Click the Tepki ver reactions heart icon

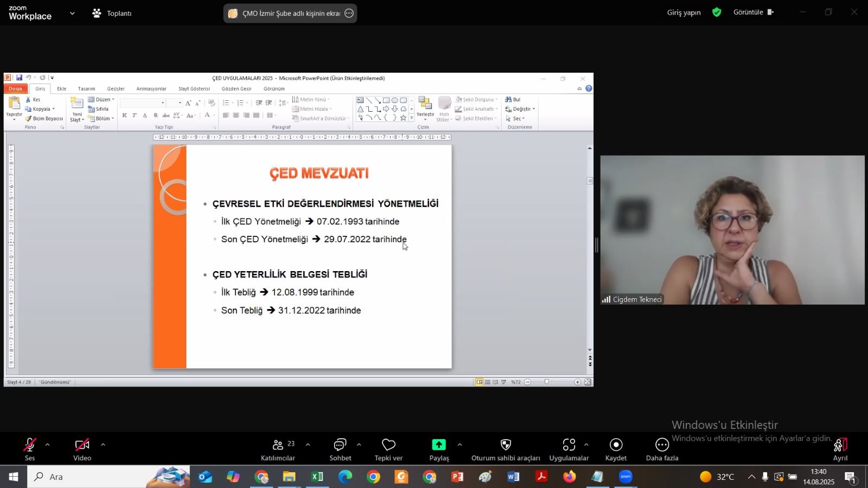pyautogui.click(x=388, y=445)
